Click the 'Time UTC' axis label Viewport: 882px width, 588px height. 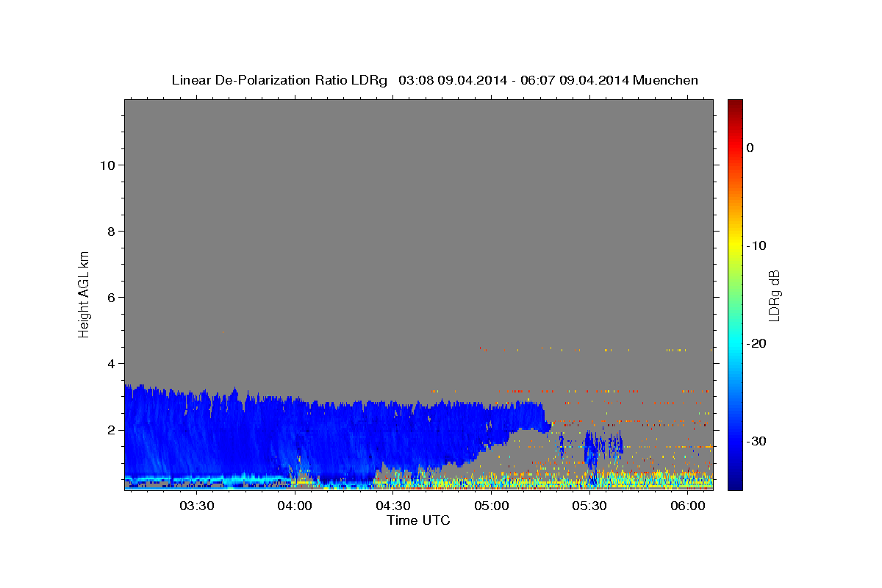point(418,520)
